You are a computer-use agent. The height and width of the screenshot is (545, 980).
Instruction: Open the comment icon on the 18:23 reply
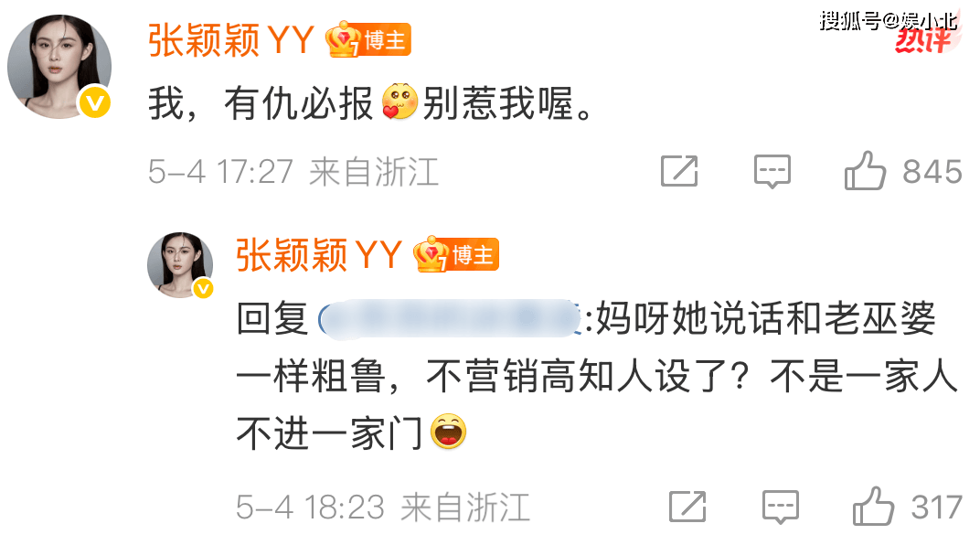pos(781,507)
